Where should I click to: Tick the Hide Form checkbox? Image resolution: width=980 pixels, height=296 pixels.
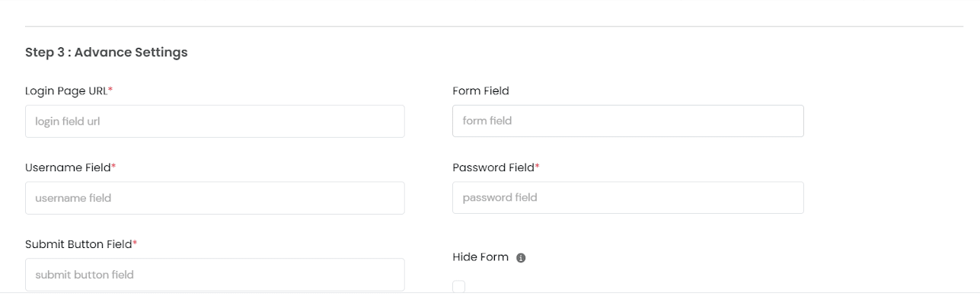[458, 286]
